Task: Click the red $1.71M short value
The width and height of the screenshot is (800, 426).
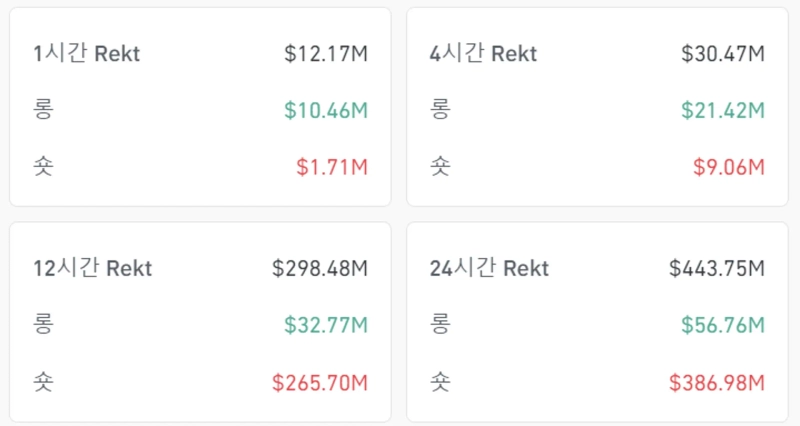Action: 332,166
